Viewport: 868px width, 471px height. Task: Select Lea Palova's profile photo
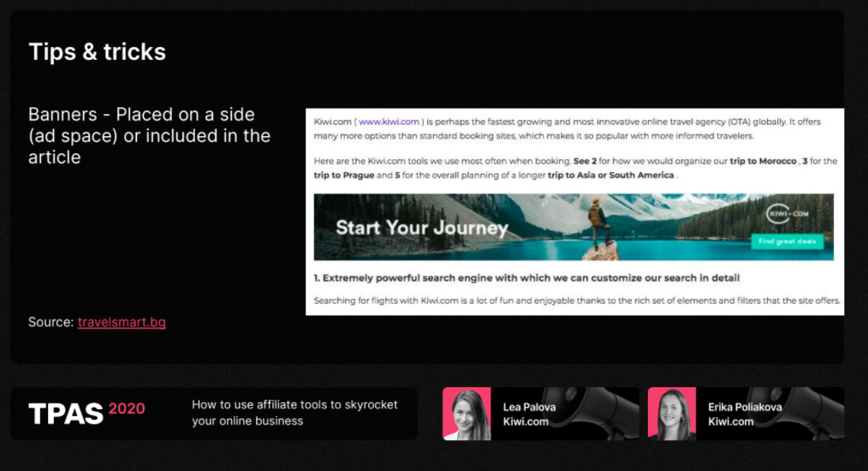[x=467, y=414]
